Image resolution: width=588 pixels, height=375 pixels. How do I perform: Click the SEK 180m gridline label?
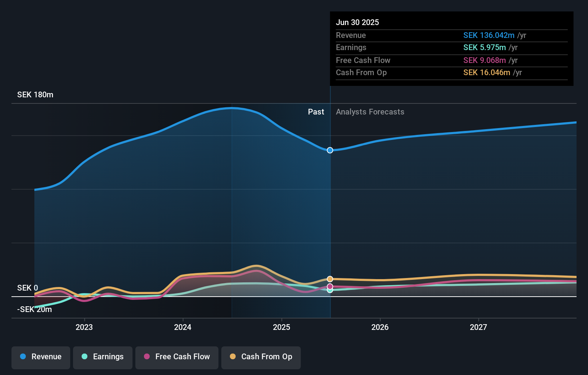pos(35,94)
